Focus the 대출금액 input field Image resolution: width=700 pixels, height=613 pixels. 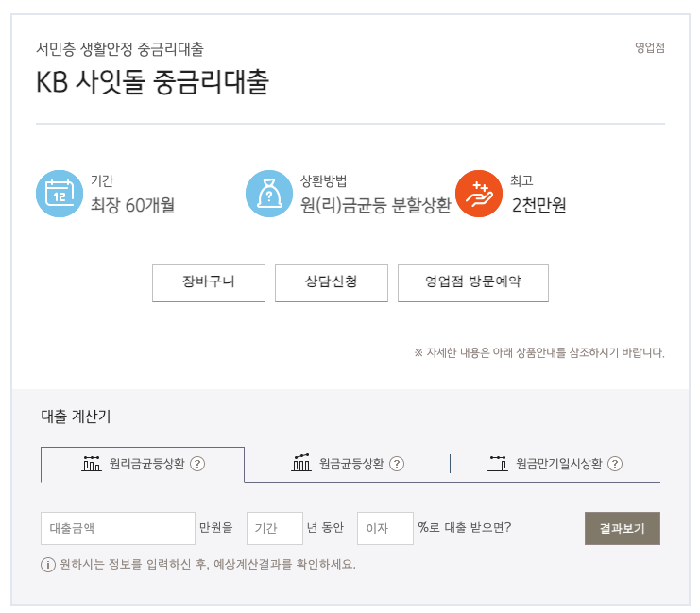(118, 528)
